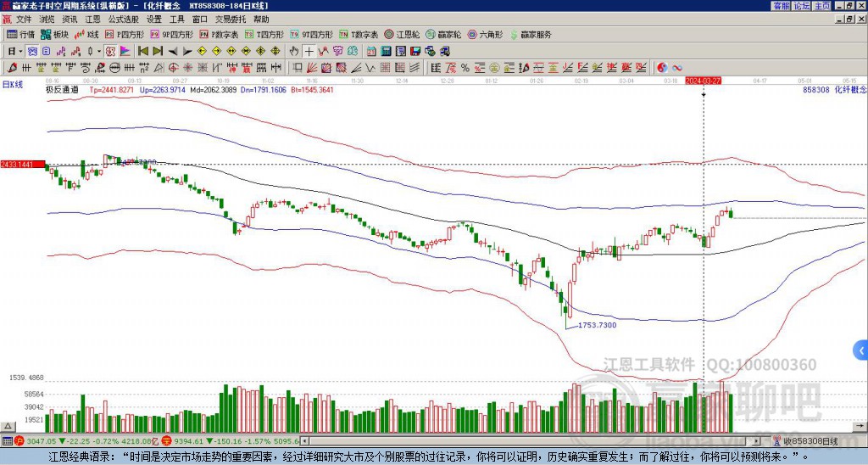868x465 pixels.
Task: Toggle the crosshair cursor tool
Action: (309, 52)
